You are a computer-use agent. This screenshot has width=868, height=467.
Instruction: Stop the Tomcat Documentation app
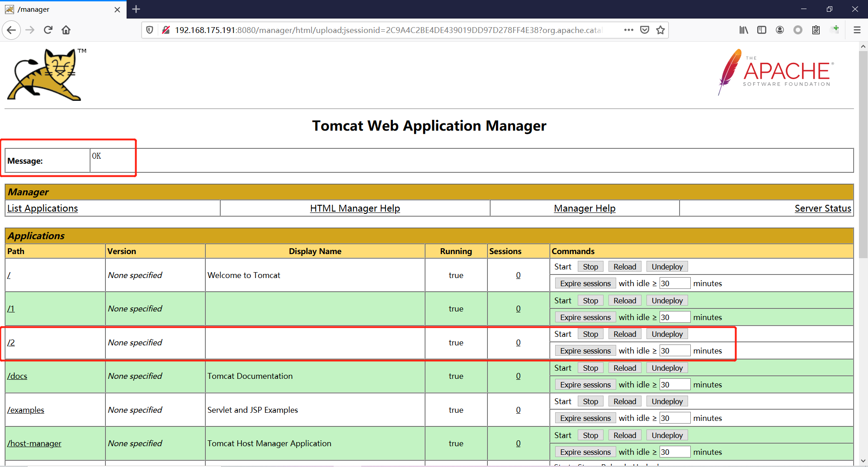pyautogui.click(x=590, y=368)
